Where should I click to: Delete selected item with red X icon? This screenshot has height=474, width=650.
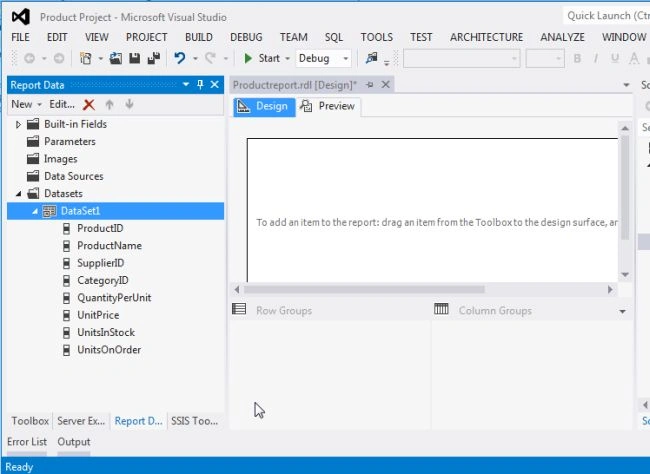89,105
